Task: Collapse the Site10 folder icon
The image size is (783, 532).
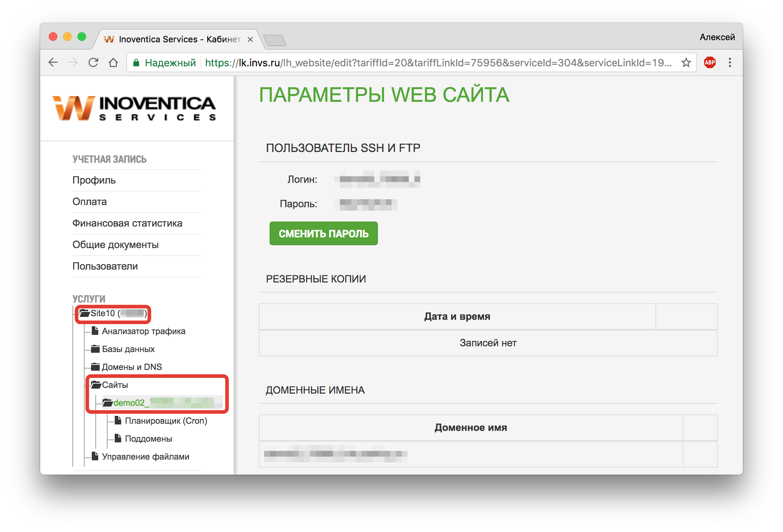Action: pyautogui.click(x=85, y=313)
